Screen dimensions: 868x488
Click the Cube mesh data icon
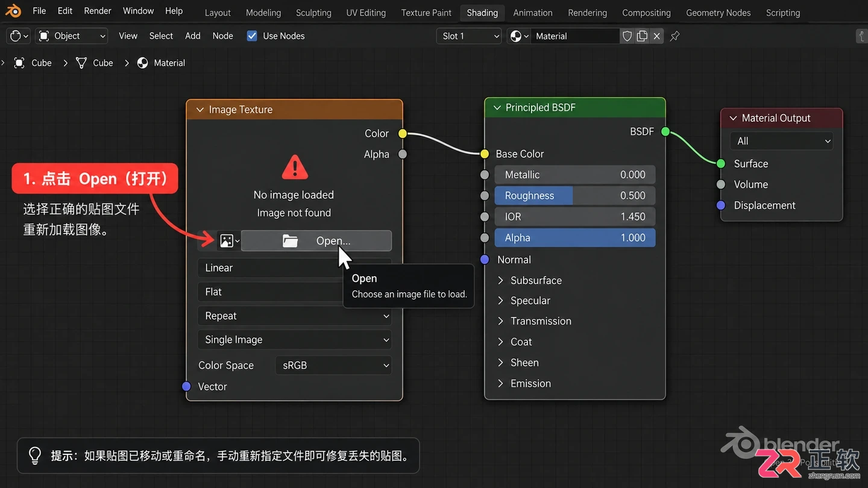coord(81,63)
